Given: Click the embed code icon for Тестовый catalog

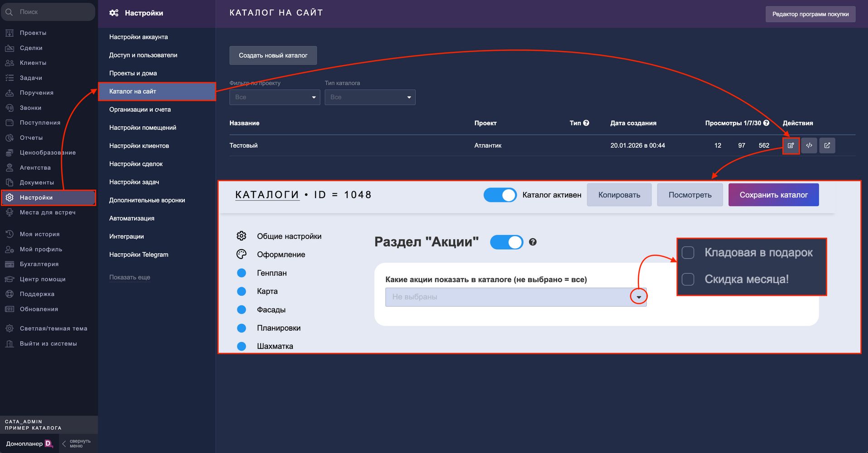Looking at the screenshot, I should click(x=809, y=145).
